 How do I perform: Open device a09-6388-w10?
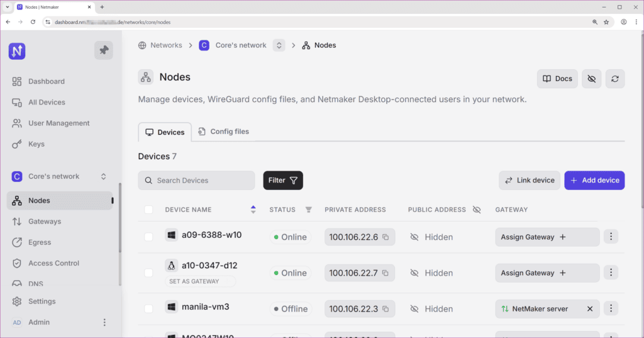coord(211,235)
